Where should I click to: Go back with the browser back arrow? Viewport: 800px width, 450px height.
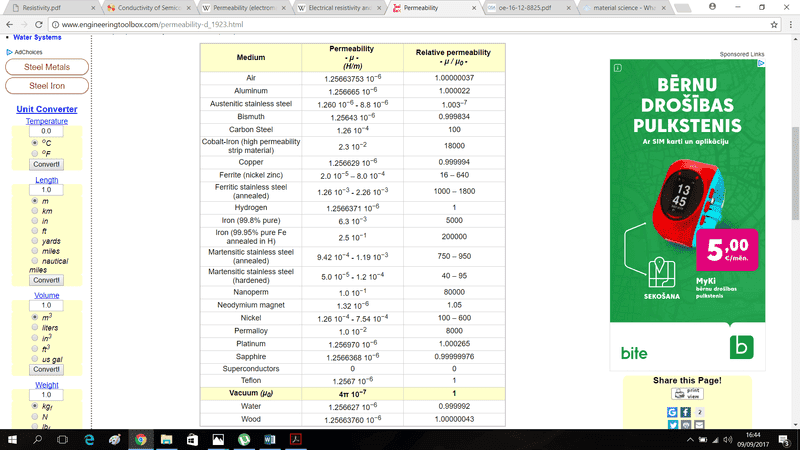pos(9,24)
